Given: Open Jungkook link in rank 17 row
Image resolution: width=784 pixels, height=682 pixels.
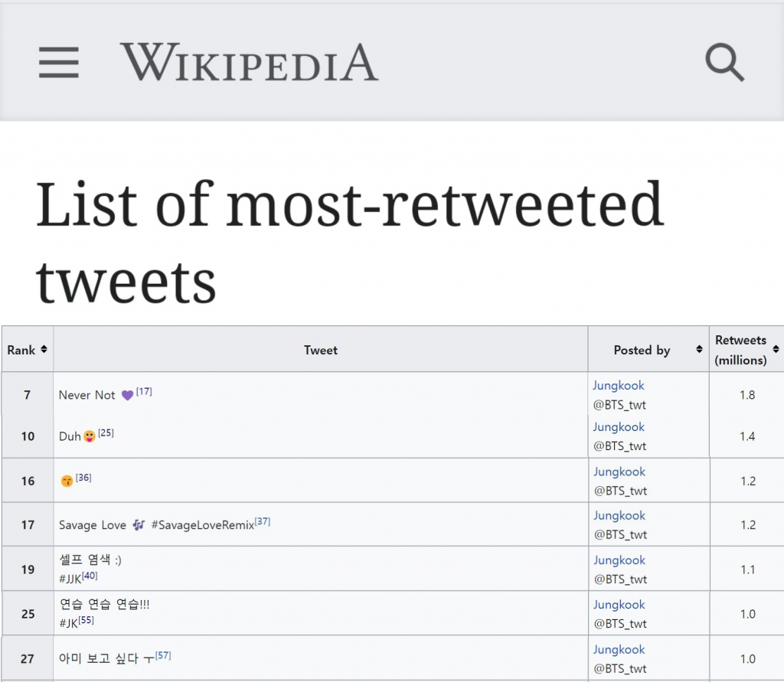Looking at the screenshot, I should click(x=619, y=516).
